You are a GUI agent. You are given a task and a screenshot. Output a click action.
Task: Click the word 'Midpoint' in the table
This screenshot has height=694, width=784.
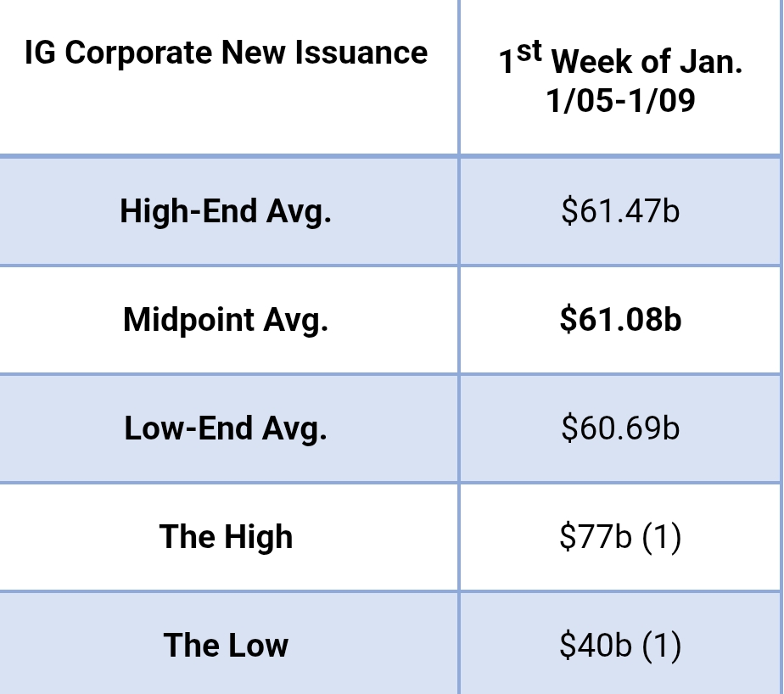point(188,320)
